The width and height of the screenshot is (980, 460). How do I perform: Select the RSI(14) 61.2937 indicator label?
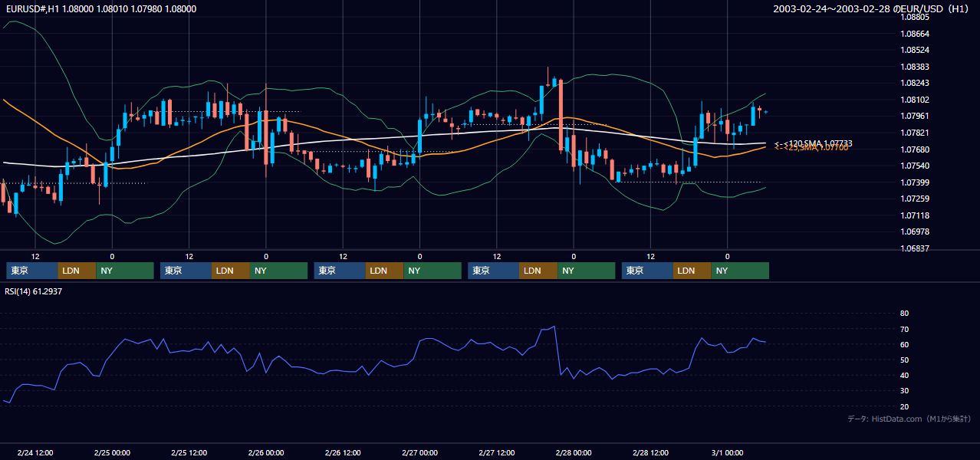[x=34, y=291]
